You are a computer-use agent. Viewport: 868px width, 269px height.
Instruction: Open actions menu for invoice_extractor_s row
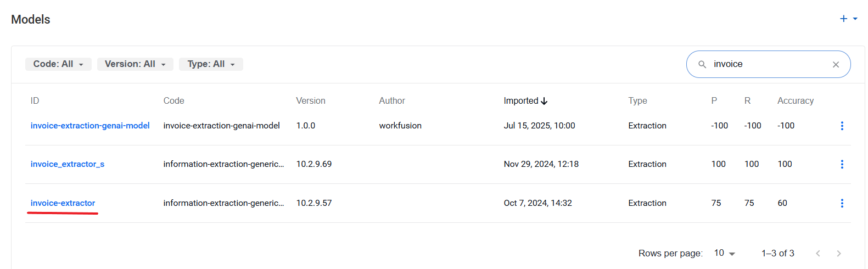pyautogui.click(x=842, y=164)
